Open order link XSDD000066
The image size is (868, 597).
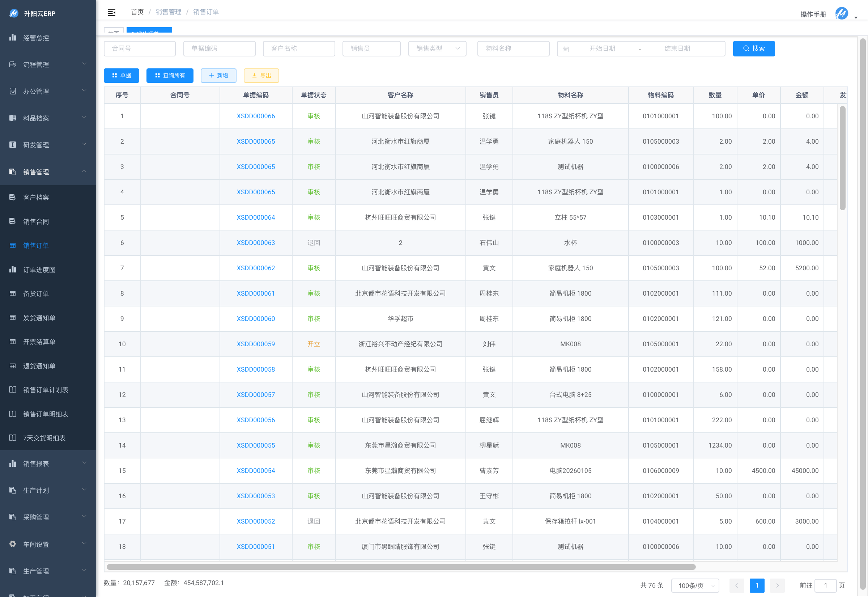click(256, 116)
